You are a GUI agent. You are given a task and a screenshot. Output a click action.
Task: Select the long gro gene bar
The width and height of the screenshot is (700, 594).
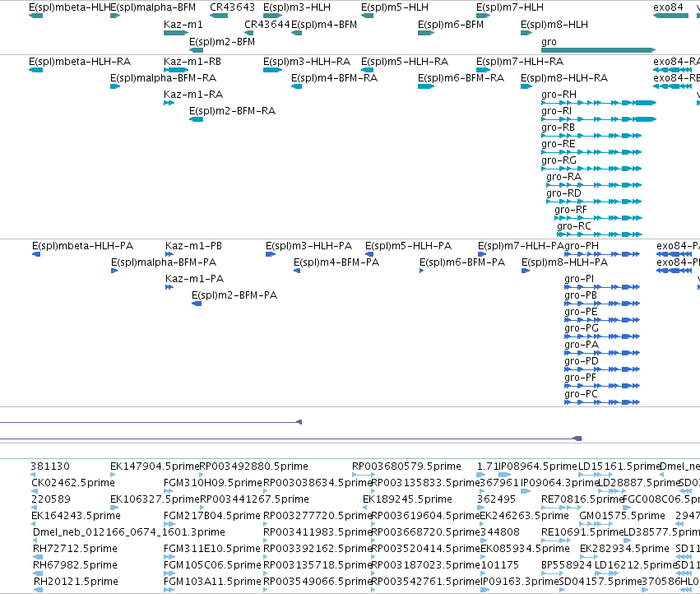pyautogui.click(x=598, y=50)
